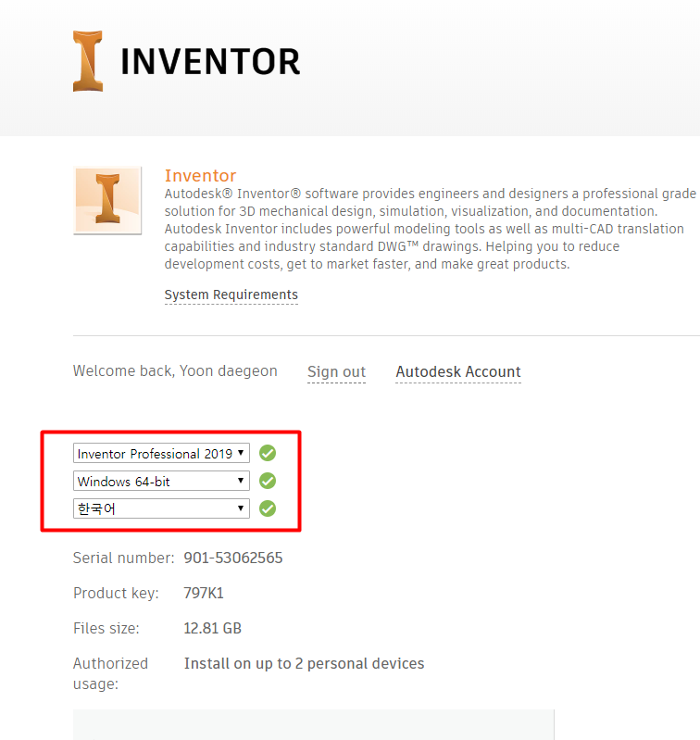This screenshot has height=740, width=700.
Task: Click the 'Files size:' label
Action: [106, 628]
